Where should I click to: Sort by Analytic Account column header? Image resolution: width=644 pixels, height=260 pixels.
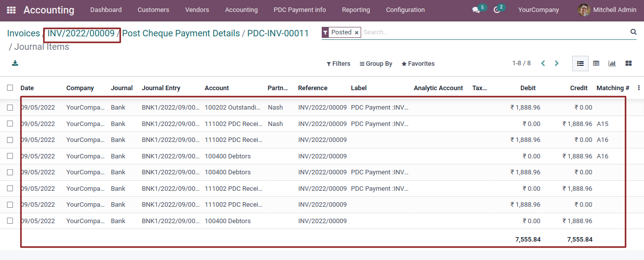pyautogui.click(x=438, y=88)
